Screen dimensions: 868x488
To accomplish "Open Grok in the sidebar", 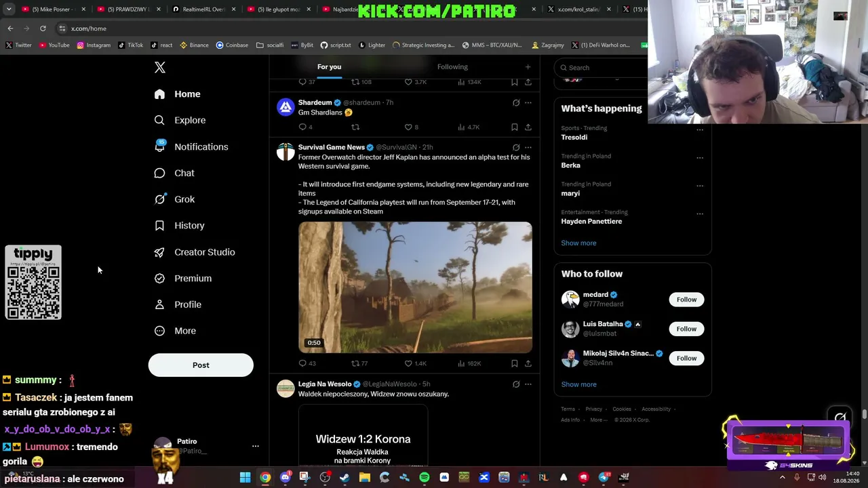I will click(x=174, y=199).
